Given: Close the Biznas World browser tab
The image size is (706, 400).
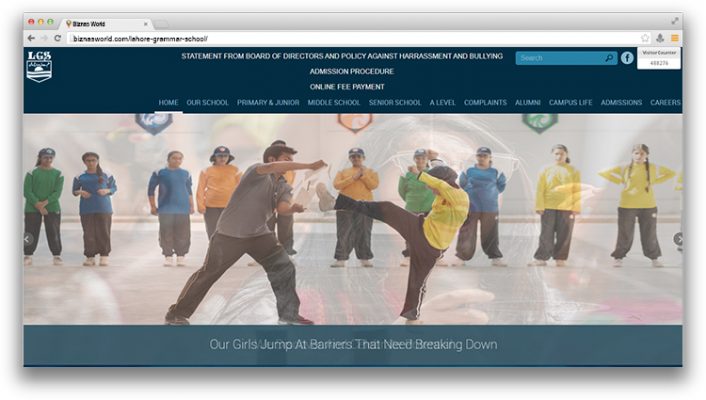Looking at the screenshot, I should (146, 23).
